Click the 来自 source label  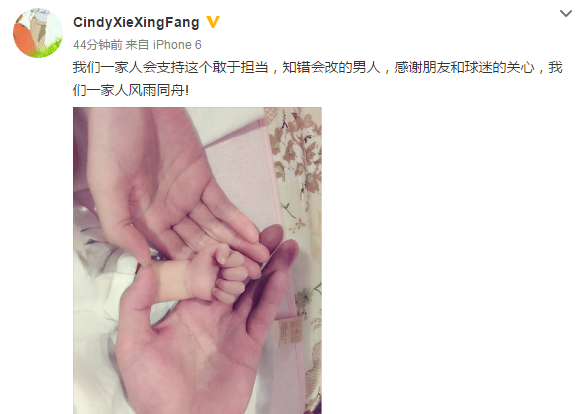[137, 45]
